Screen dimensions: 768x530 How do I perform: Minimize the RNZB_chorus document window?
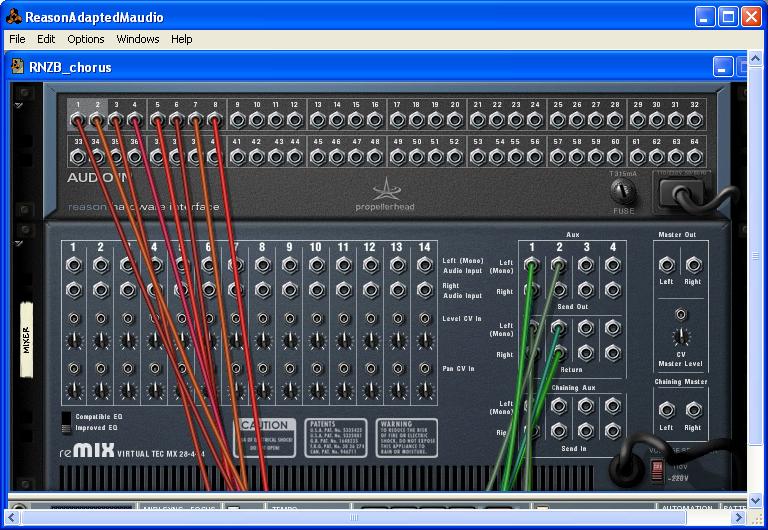point(723,67)
